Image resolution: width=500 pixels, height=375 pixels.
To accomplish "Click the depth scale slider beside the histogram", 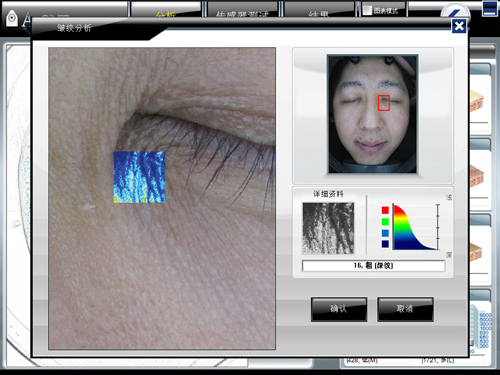I will click(x=438, y=227).
